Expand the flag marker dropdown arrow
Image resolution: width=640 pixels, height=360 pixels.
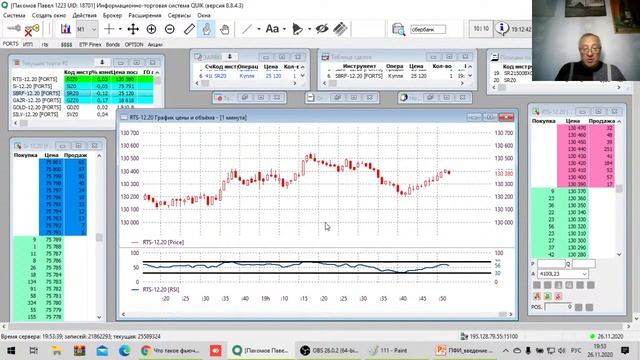coord(309,29)
